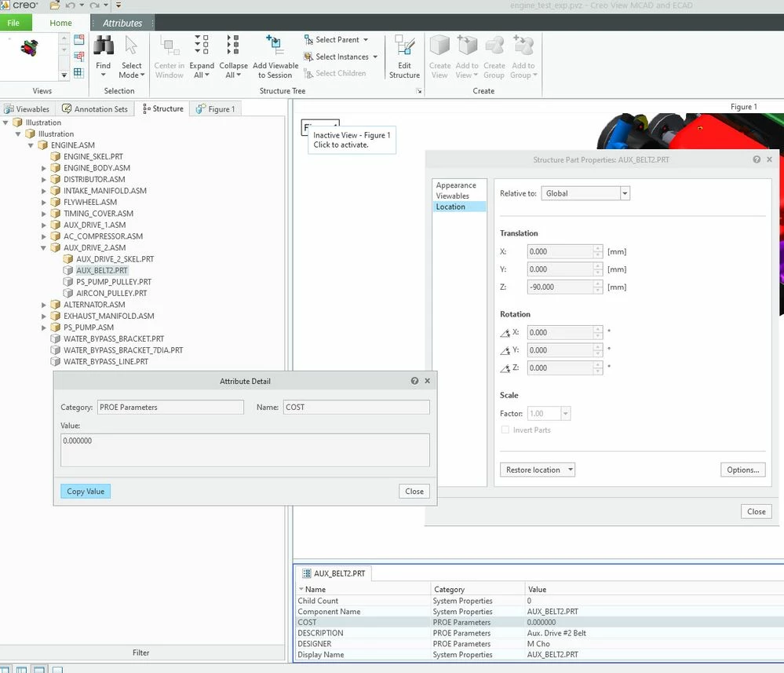Open the Scale Factor dropdown
This screenshot has height=673, width=784.
point(566,413)
